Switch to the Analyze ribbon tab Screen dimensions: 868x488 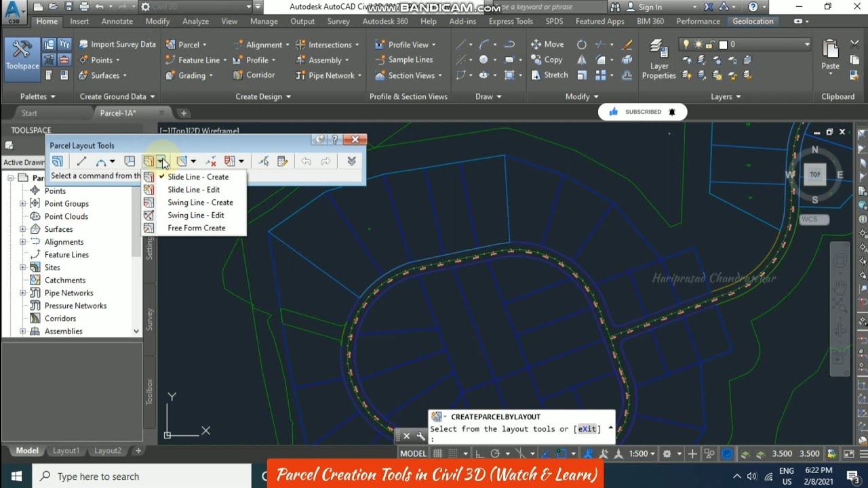(x=195, y=21)
